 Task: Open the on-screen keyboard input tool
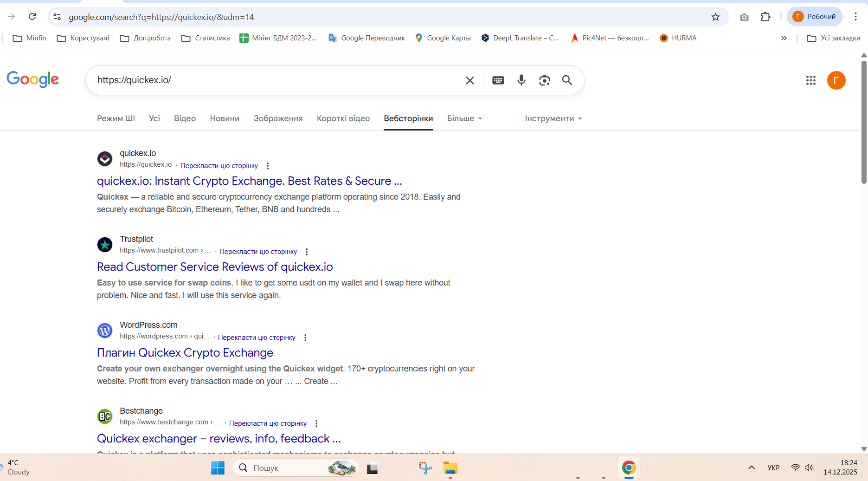click(498, 80)
